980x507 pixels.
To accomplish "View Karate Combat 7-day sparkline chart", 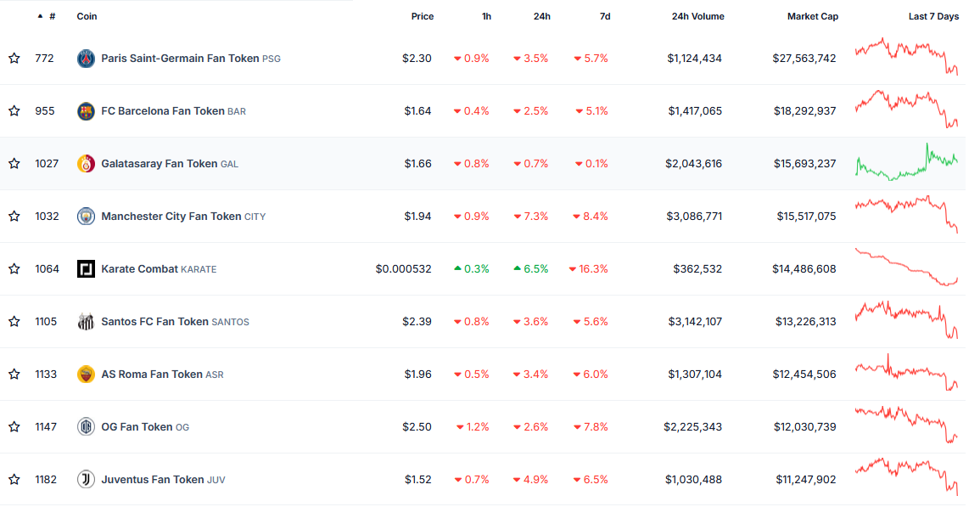I will click(x=906, y=268).
